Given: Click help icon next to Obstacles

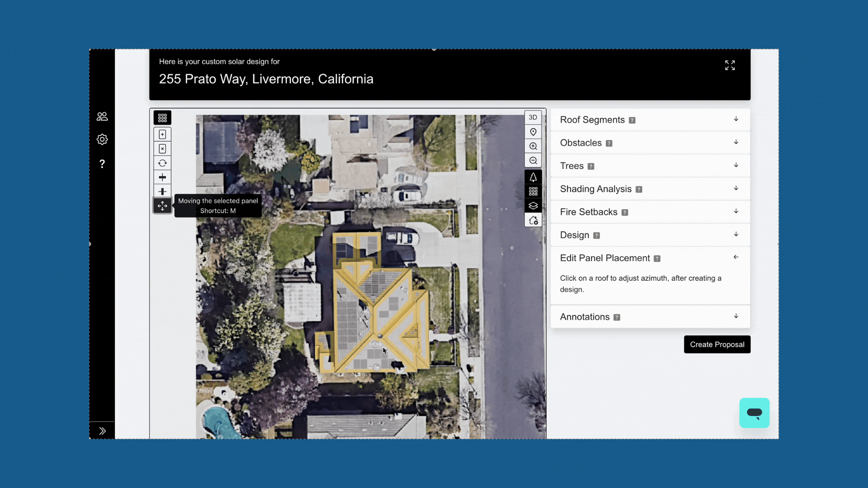Looking at the screenshot, I should click(x=609, y=144).
